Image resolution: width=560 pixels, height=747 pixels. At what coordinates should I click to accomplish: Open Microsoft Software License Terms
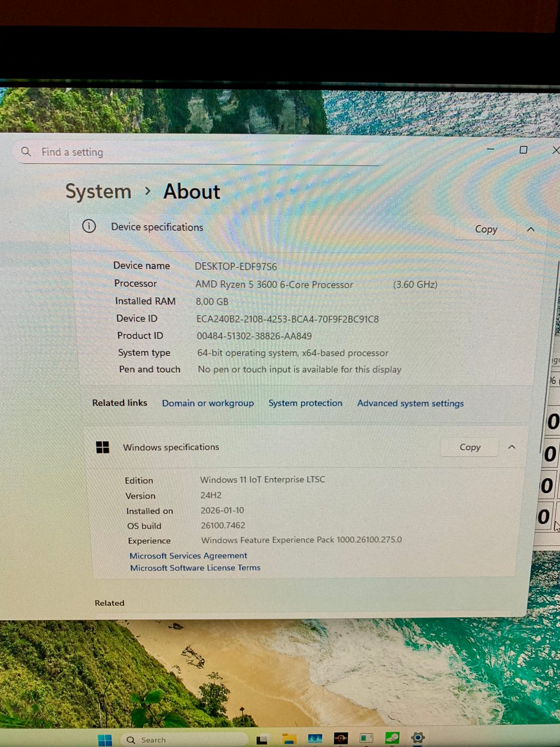(x=195, y=568)
